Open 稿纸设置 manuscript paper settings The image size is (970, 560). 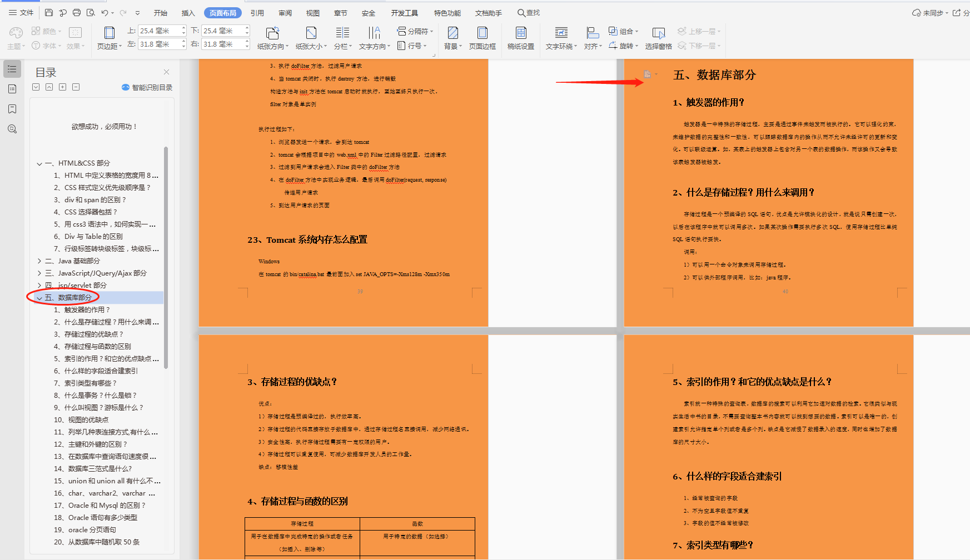(521, 38)
